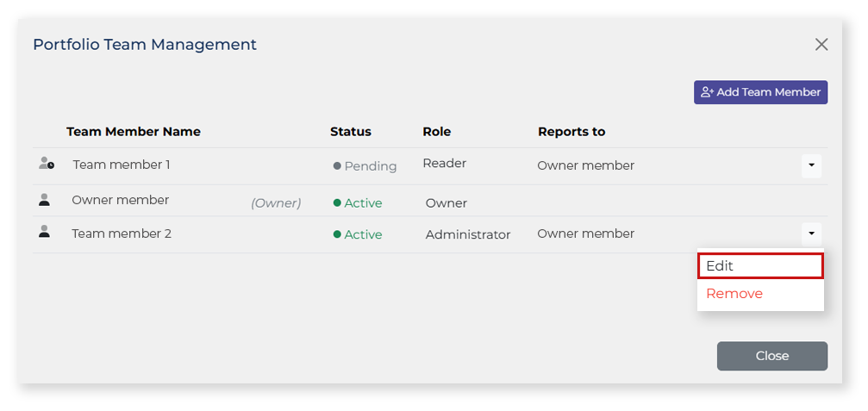Click the Active status in Owner member row
Viewport: 868px width, 411px height.
coord(358,203)
